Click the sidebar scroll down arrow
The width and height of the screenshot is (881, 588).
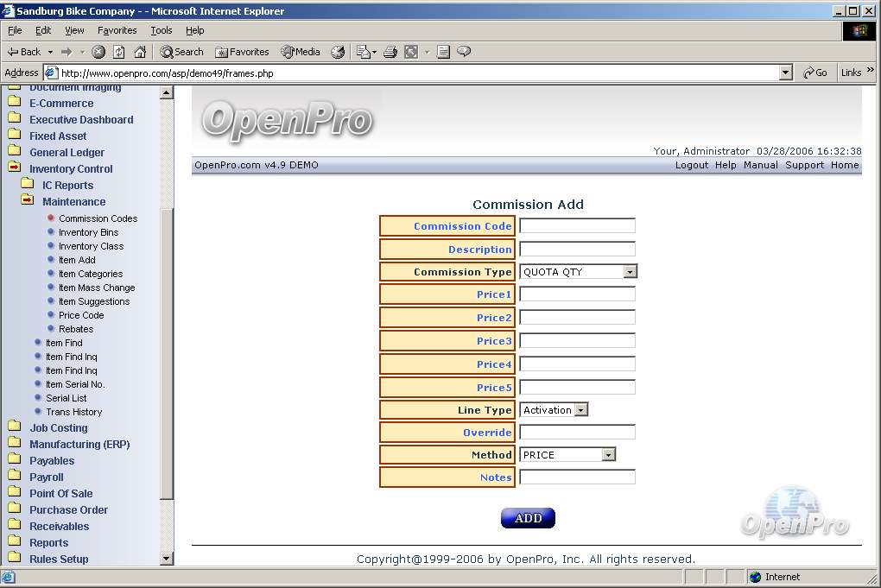coord(167,559)
